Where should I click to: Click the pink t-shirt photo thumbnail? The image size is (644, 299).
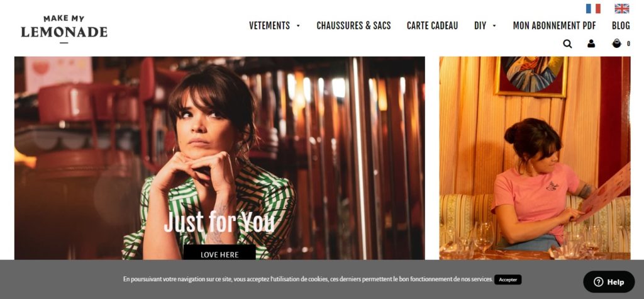[x=535, y=158]
